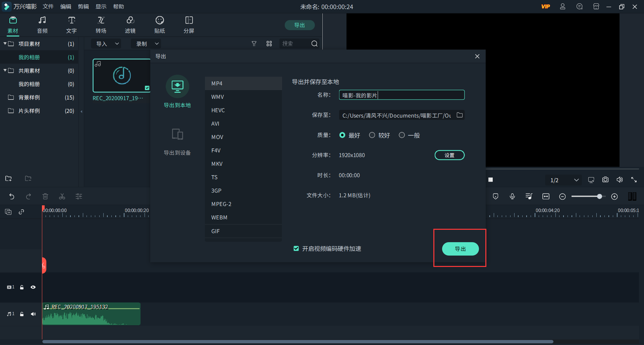Uncheck 开启视频编码硬件加速 checkbox

(296, 249)
